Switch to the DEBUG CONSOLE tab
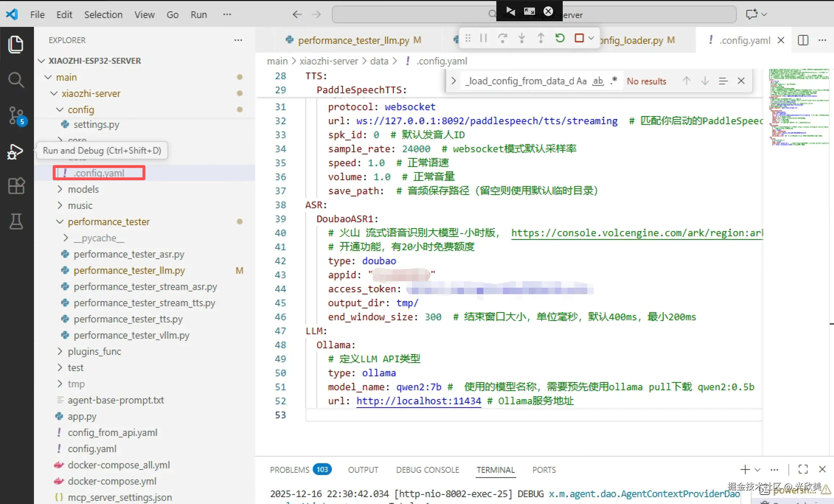 pos(427,470)
